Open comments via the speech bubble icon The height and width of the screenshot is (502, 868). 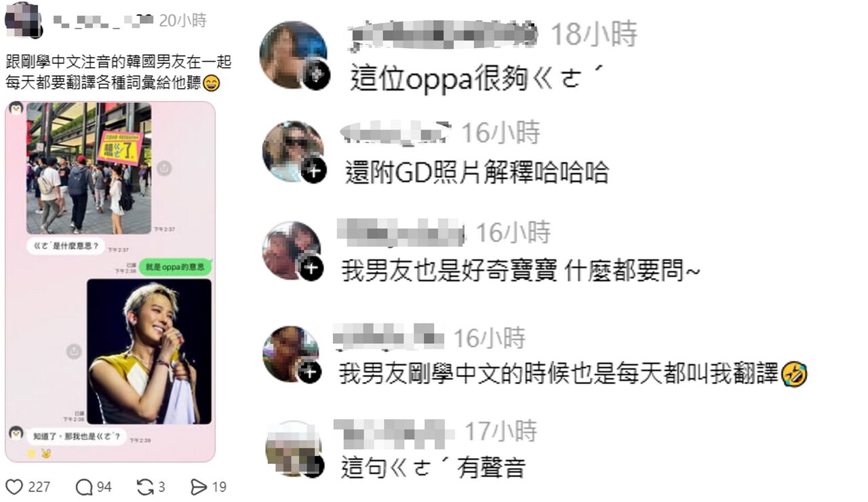pos(84,486)
